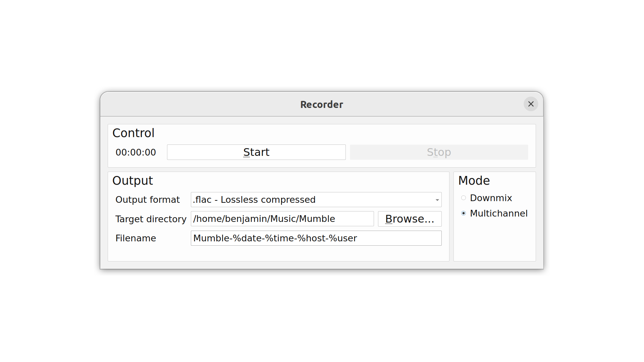Click the timer display 00:00:00
The height and width of the screenshot is (362, 644).
tap(136, 153)
